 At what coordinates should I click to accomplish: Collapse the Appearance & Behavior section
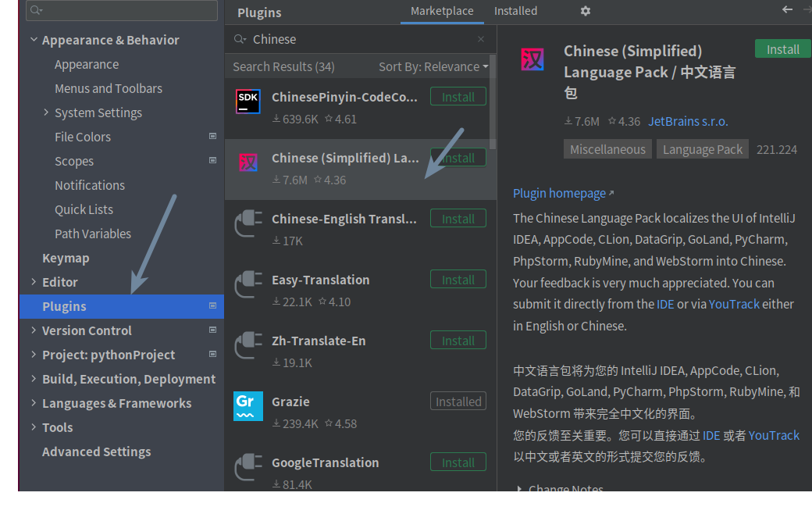click(x=34, y=39)
